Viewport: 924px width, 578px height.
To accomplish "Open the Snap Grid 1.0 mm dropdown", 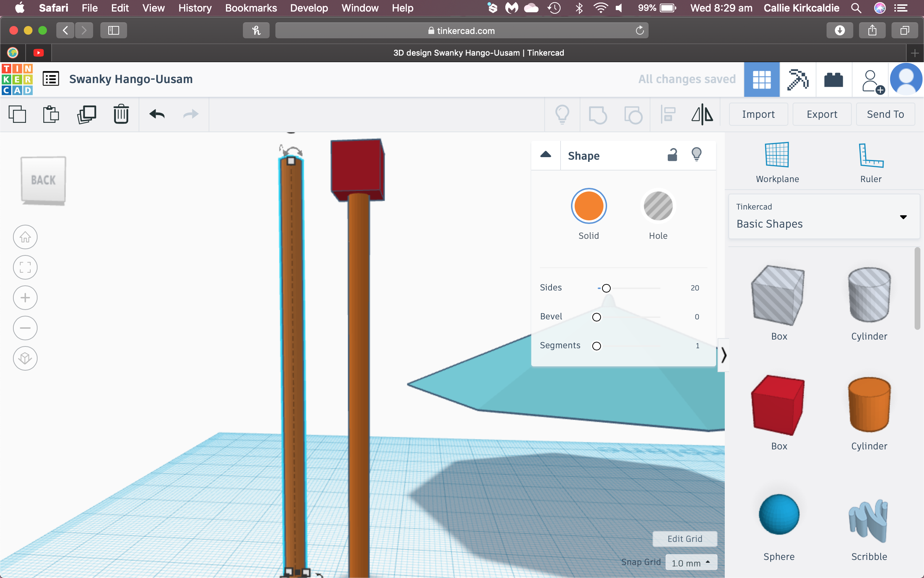I will point(691,563).
